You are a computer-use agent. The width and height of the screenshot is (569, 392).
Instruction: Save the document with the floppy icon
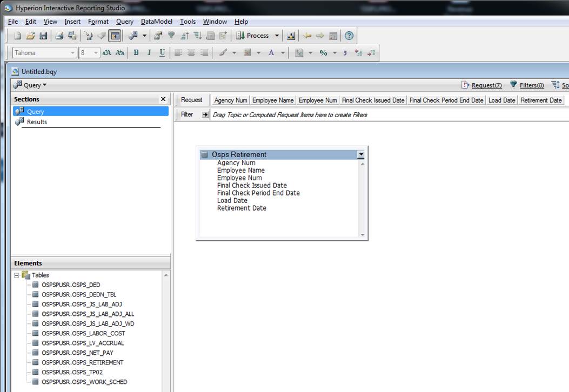(x=43, y=36)
